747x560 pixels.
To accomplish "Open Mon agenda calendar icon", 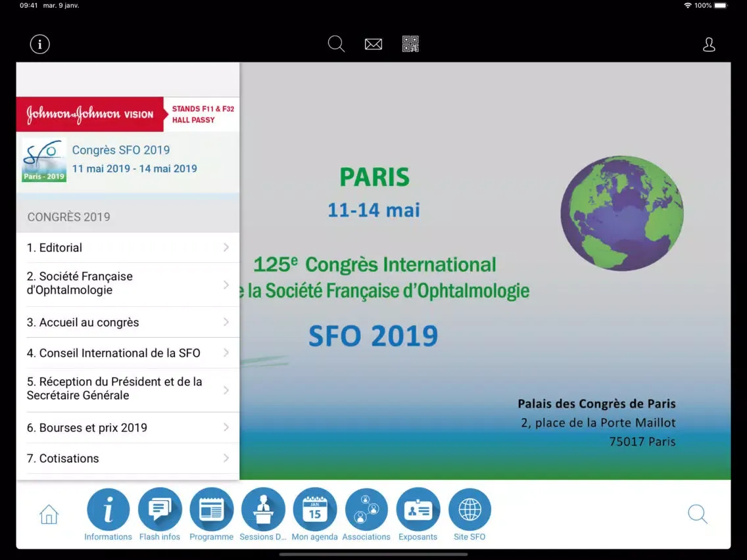I will [314, 509].
